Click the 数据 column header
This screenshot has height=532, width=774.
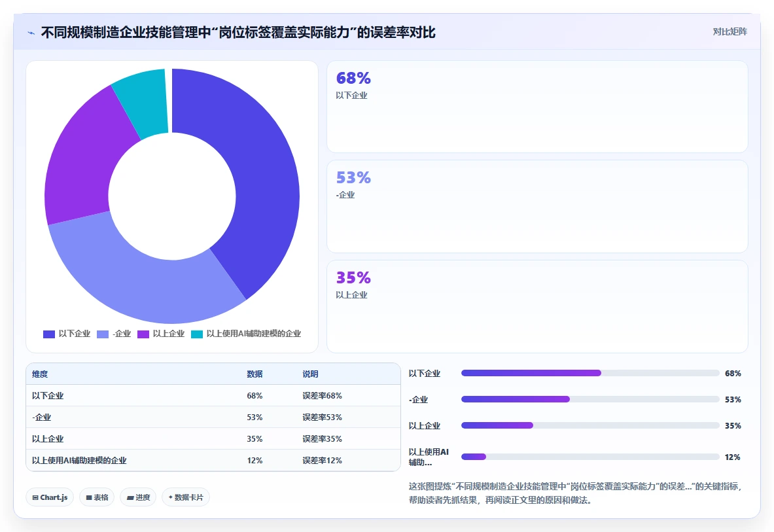click(255, 374)
